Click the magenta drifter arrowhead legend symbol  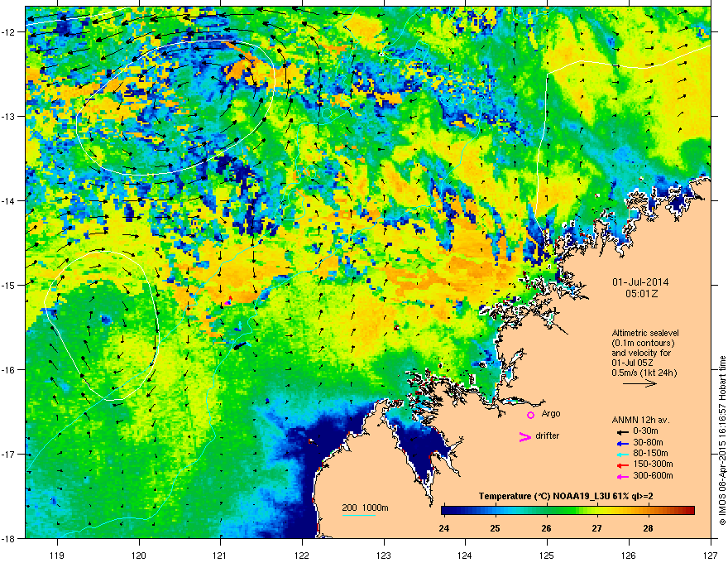pos(524,436)
